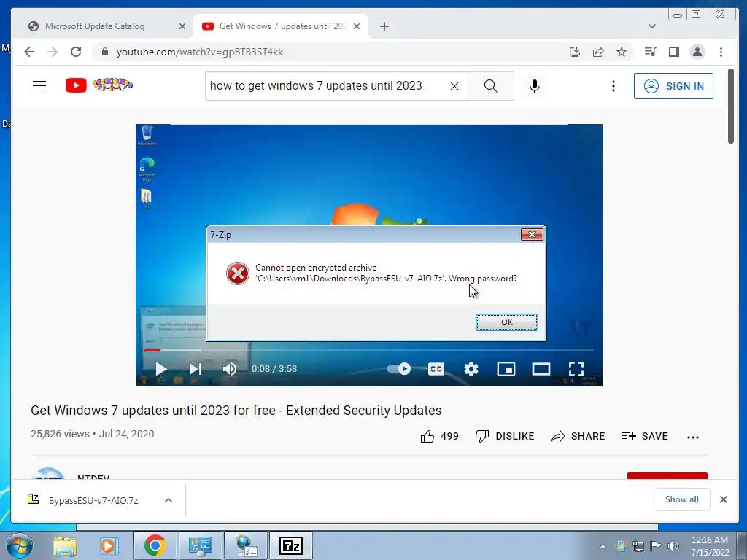Open more actions ellipsis below video
Image resolution: width=747 pixels, height=560 pixels.
point(693,437)
